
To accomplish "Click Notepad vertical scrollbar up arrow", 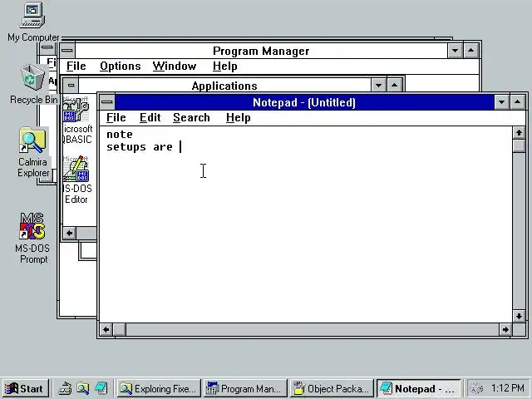I will point(519,133).
